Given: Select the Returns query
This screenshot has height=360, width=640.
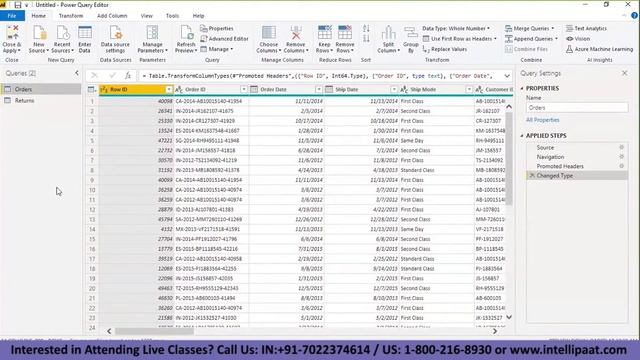Looking at the screenshot, I should click(x=41, y=100).
